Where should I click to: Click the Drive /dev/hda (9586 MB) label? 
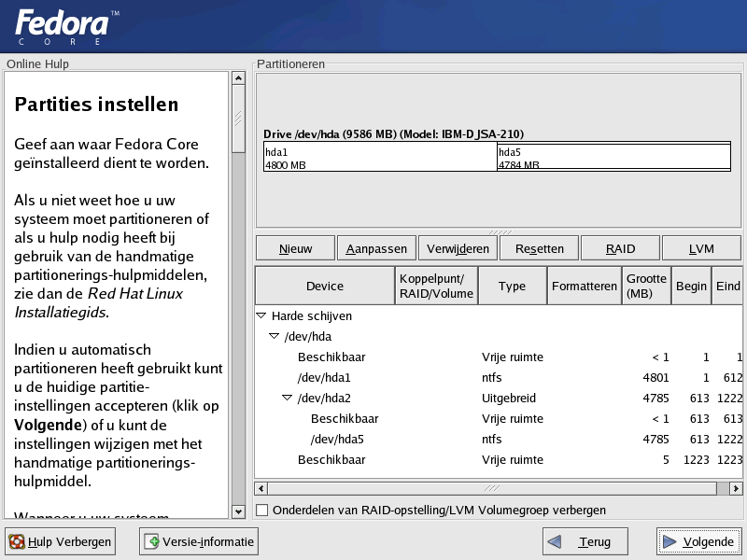[393, 134]
